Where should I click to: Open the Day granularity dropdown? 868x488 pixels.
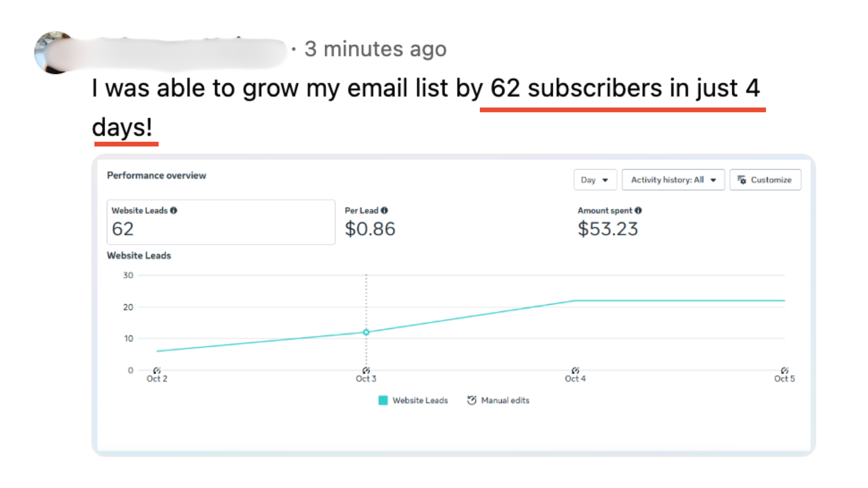[595, 180]
